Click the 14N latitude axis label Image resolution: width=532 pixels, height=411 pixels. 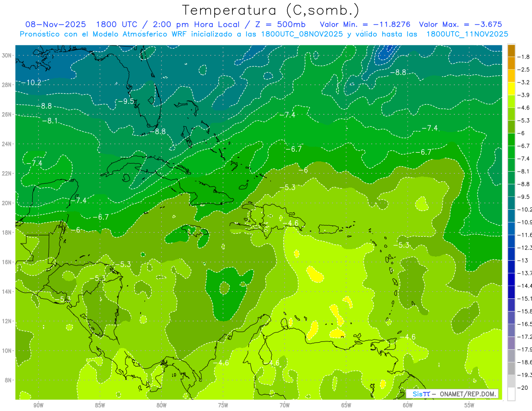(x=8, y=292)
